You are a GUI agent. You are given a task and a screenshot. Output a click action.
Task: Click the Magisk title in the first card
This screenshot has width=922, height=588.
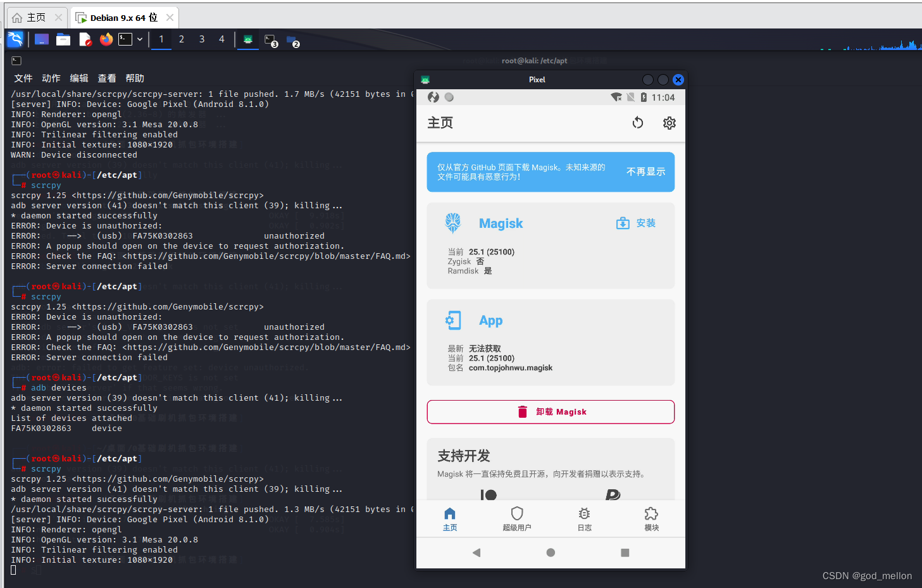pyautogui.click(x=501, y=223)
